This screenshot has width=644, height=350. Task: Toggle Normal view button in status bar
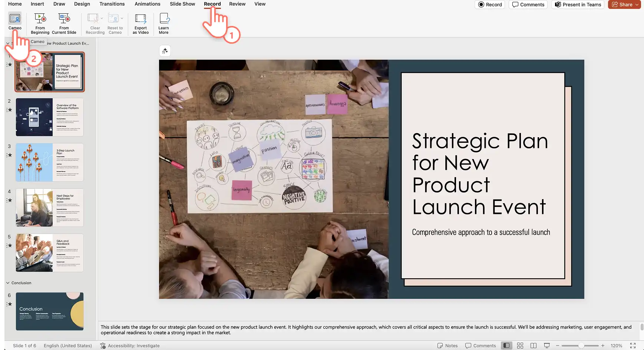click(506, 346)
